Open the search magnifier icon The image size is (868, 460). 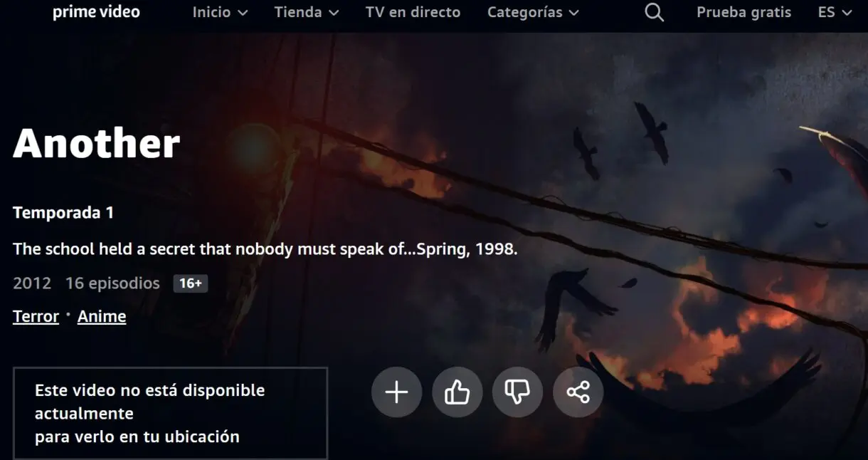pos(654,12)
